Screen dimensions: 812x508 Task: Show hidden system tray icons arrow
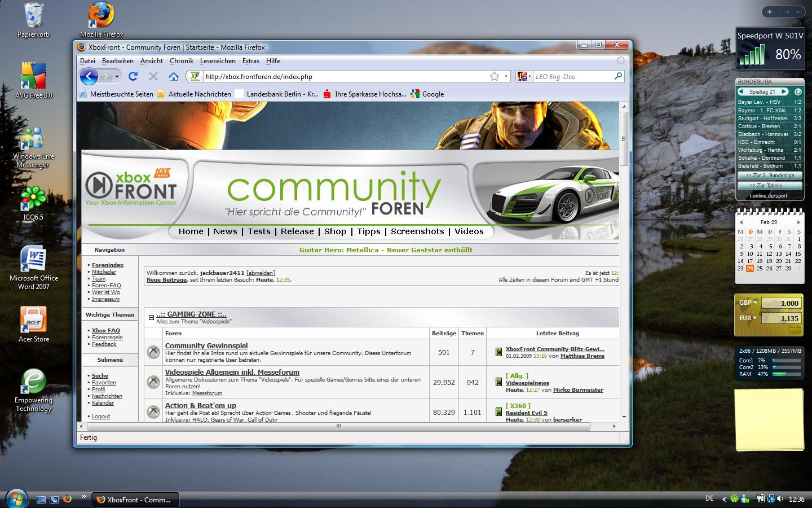(724, 499)
